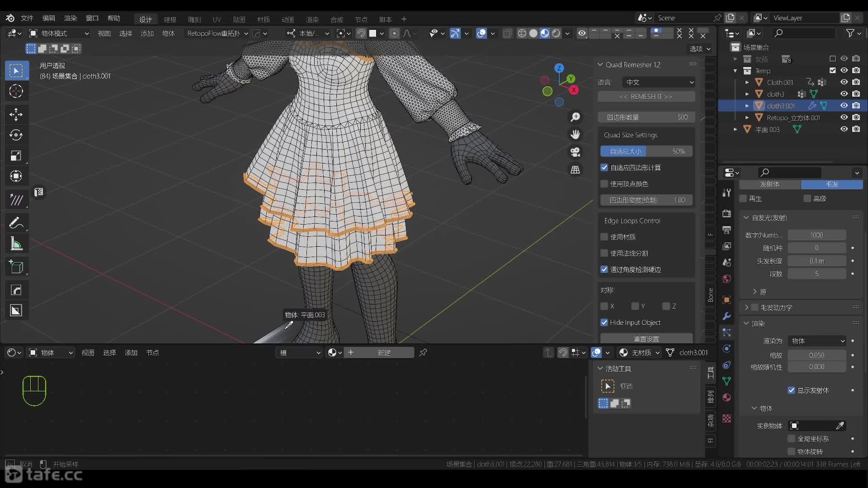Screen dimensions: 868x488
Task: Enable 使用法线分割 checkbox
Action: pyautogui.click(x=604, y=253)
